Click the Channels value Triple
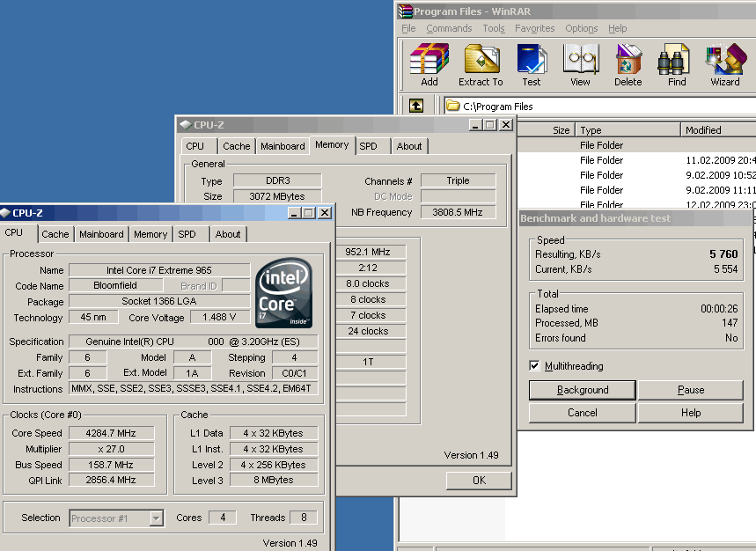Screen dimensions: 756x551 (458, 180)
